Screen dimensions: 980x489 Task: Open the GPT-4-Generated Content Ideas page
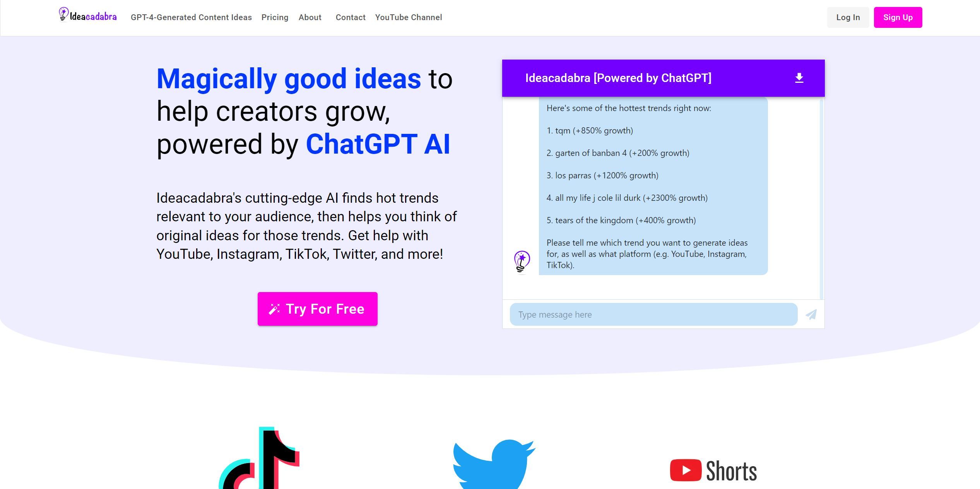pyautogui.click(x=191, y=17)
